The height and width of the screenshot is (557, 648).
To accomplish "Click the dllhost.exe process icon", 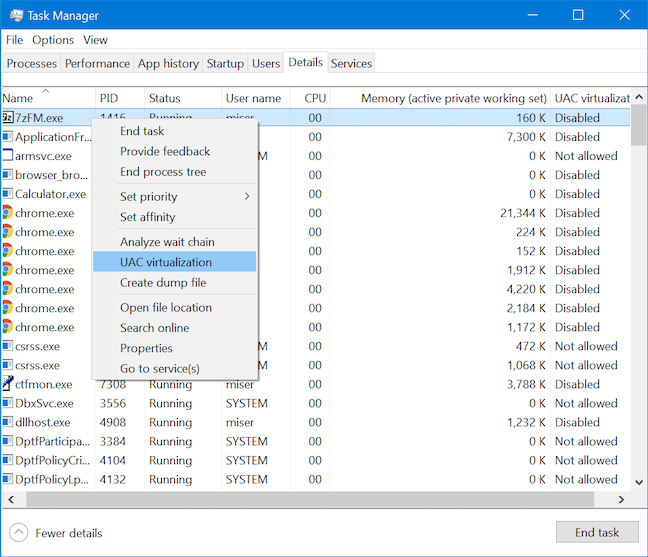I will 8,422.
